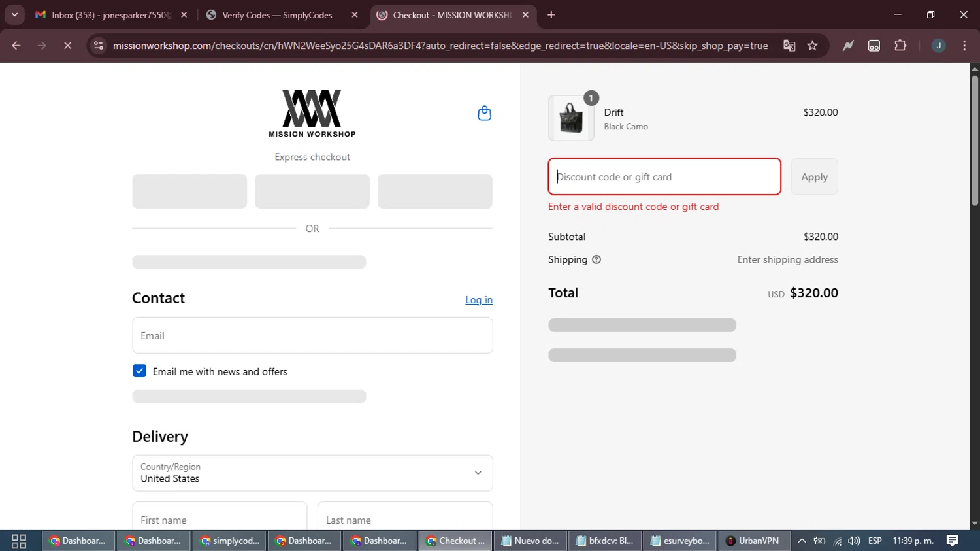Click the "Enter shipping address" text

click(787, 259)
